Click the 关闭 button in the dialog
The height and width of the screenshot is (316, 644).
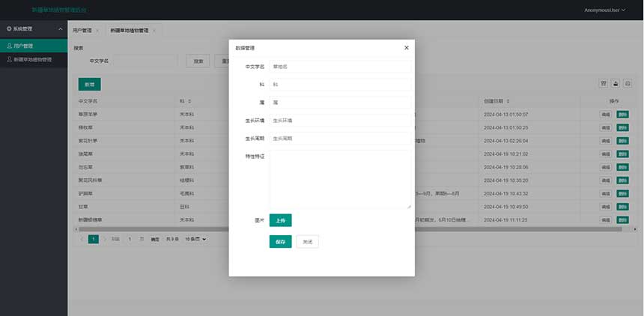pos(307,242)
